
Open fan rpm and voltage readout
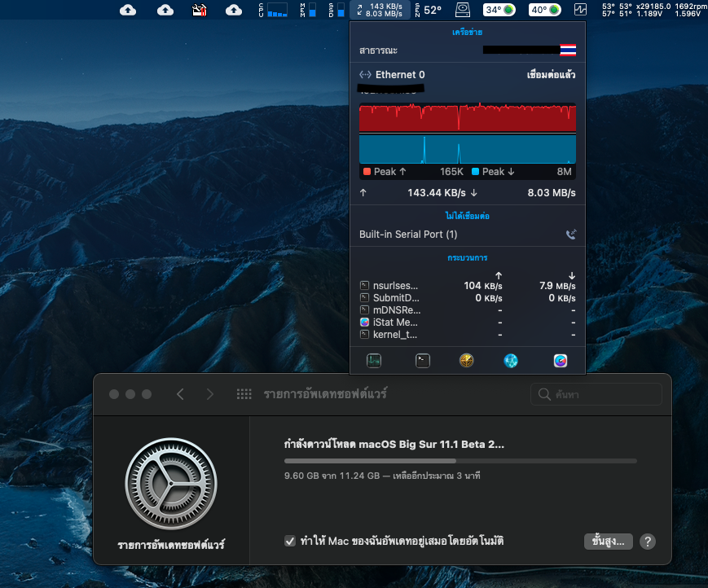[655, 10]
